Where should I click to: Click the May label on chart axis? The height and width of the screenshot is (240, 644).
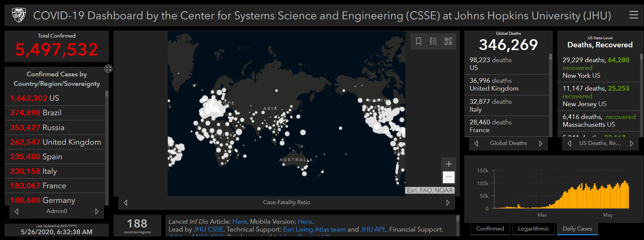point(608,215)
